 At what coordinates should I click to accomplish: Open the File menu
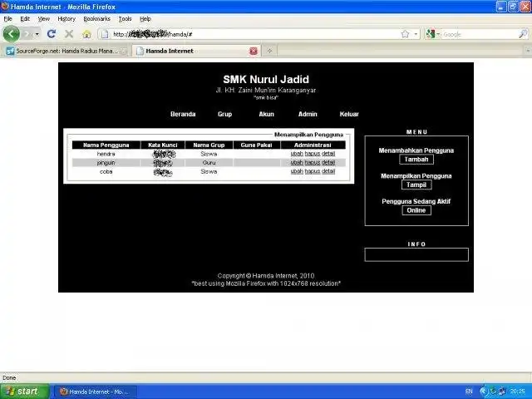pyautogui.click(x=7, y=19)
